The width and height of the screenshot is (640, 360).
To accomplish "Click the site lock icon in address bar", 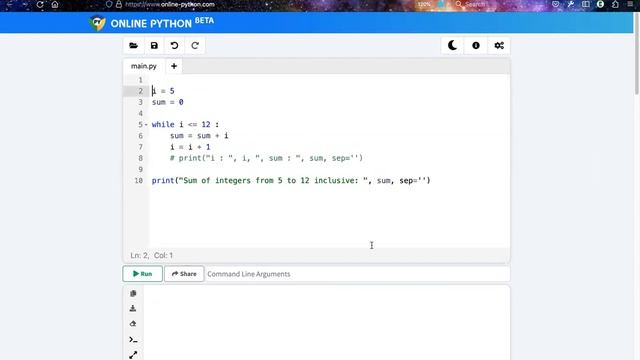I will point(119,4).
